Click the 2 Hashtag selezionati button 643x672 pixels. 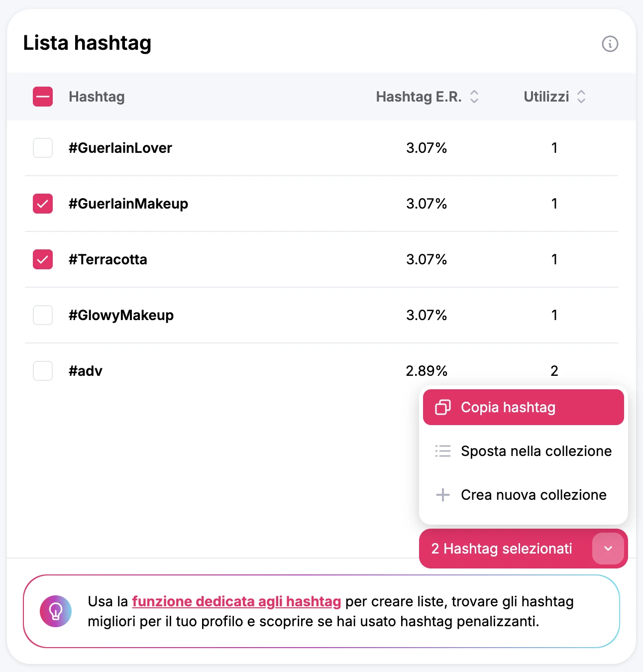pyautogui.click(x=502, y=549)
